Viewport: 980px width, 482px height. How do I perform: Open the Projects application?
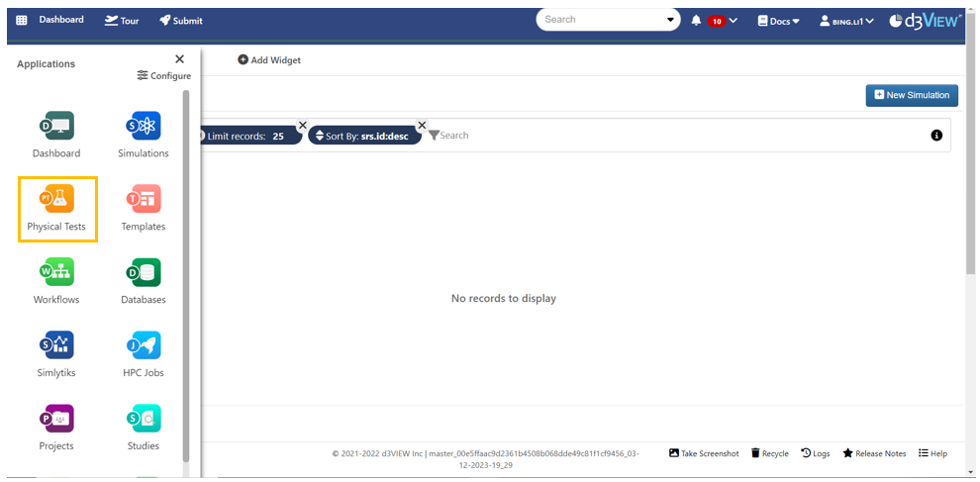pyautogui.click(x=56, y=419)
